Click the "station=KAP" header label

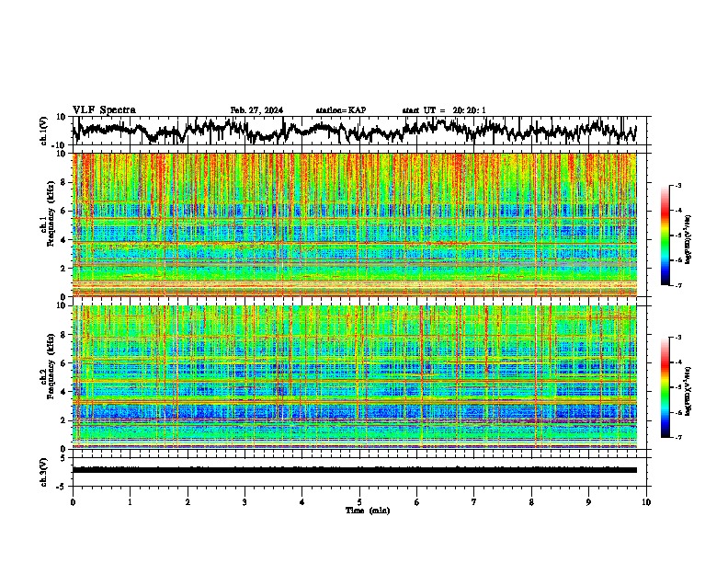pos(341,110)
